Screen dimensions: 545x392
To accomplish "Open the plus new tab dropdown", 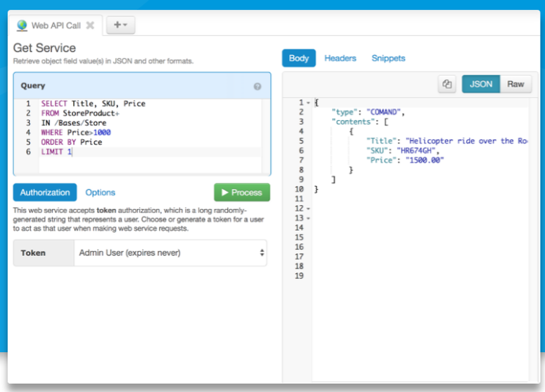I will pyautogui.click(x=120, y=25).
